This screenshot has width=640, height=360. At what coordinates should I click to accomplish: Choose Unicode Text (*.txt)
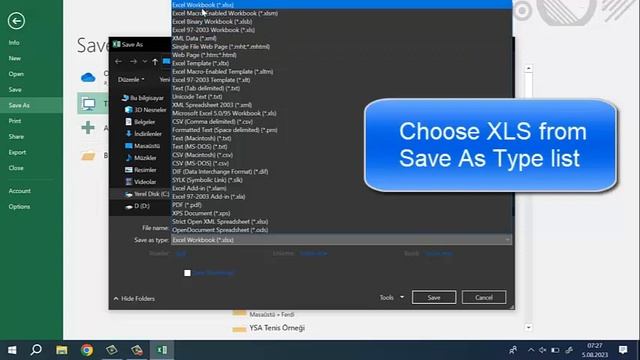[341, 97]
